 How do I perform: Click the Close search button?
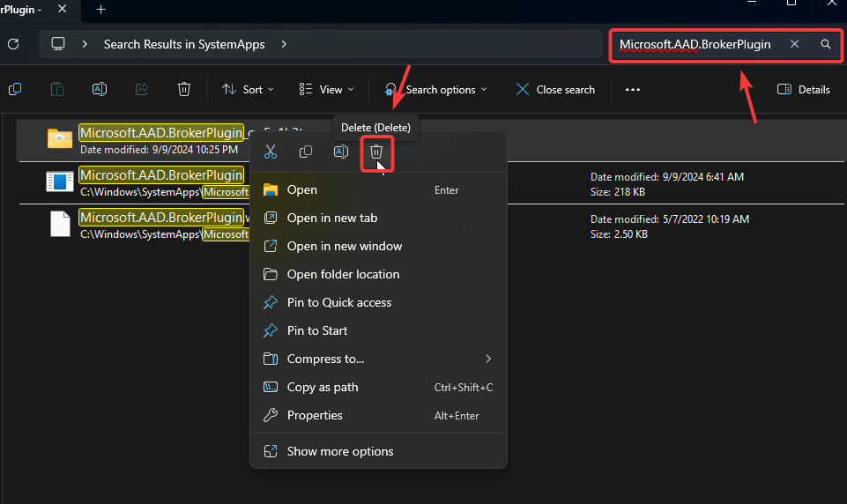click(x=555, y=89)
